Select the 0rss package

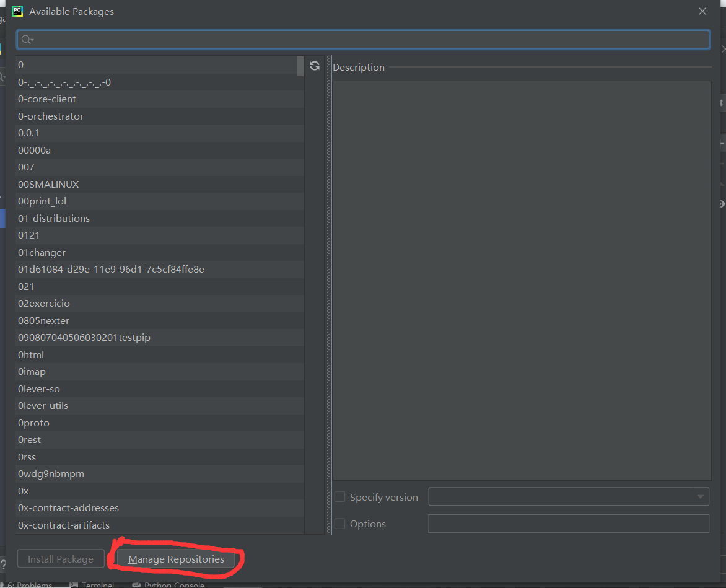pyautogui.click(x=160, y=457)
